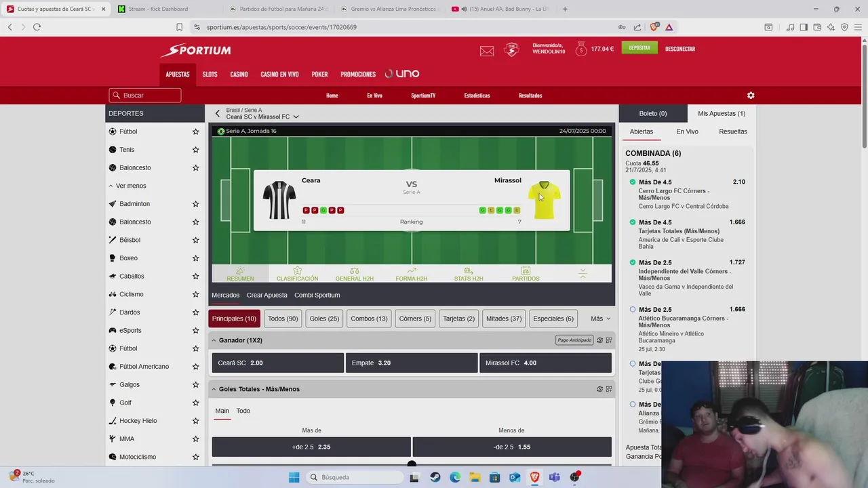Collapse the Goles Totales - Más/Menos market

pyautogui.click(x=214, y=389)
